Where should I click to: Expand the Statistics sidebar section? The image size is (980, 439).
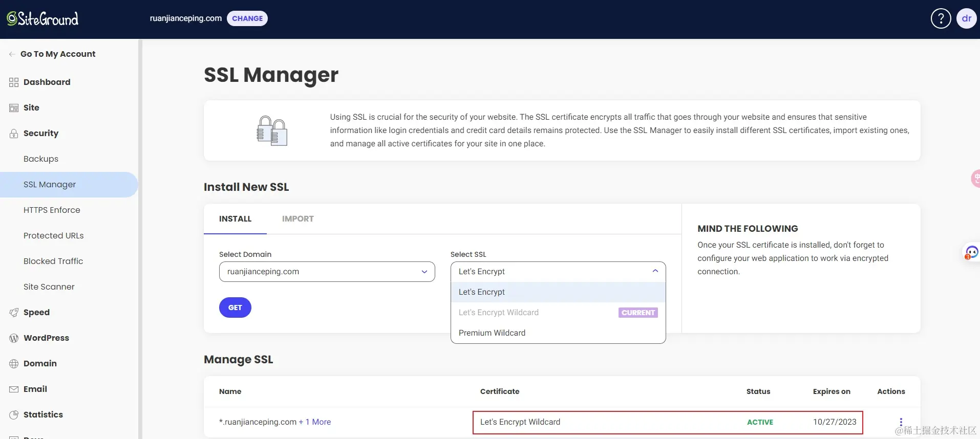point(43,415)
